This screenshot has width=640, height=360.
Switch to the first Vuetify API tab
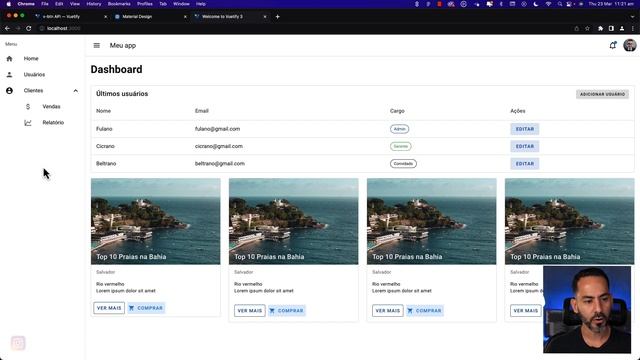tap(70, 17)
